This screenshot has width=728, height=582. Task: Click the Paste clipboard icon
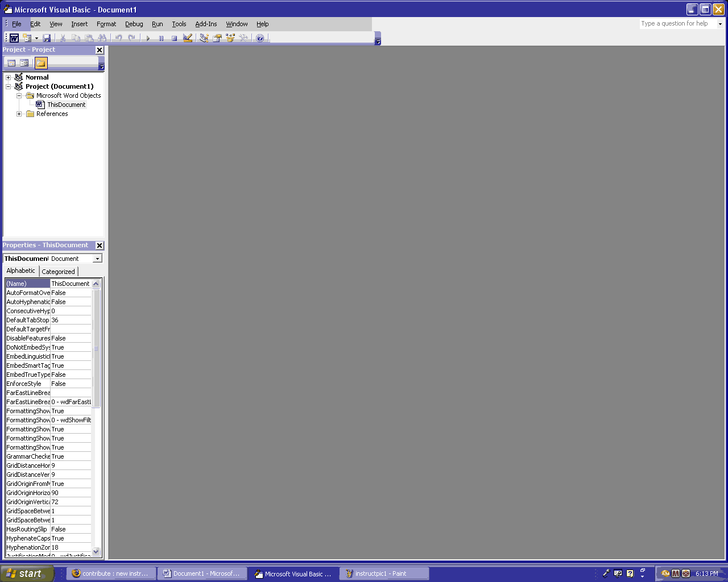[x=89, y=38]
